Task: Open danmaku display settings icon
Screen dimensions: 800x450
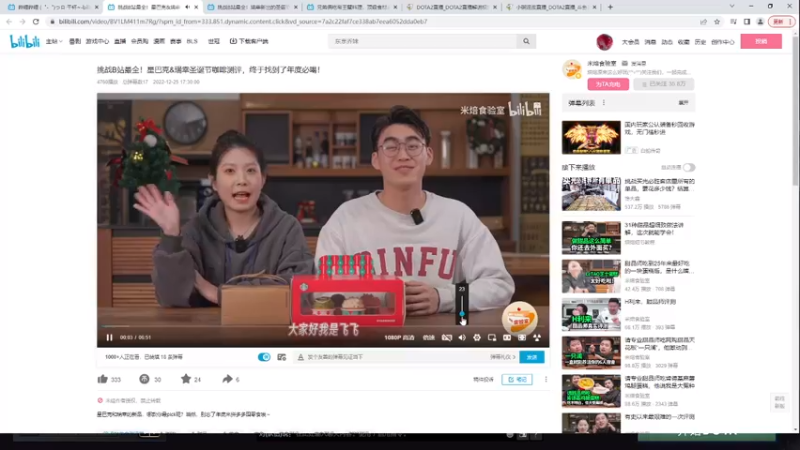Action: pyautogui.click(x=282, y=357)
